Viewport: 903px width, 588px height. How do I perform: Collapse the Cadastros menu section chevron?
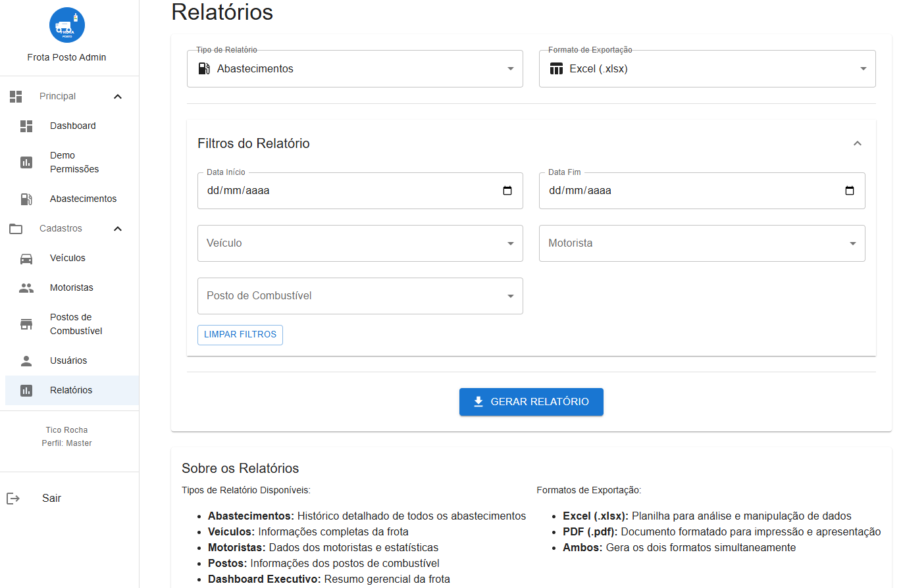[118, 229]
